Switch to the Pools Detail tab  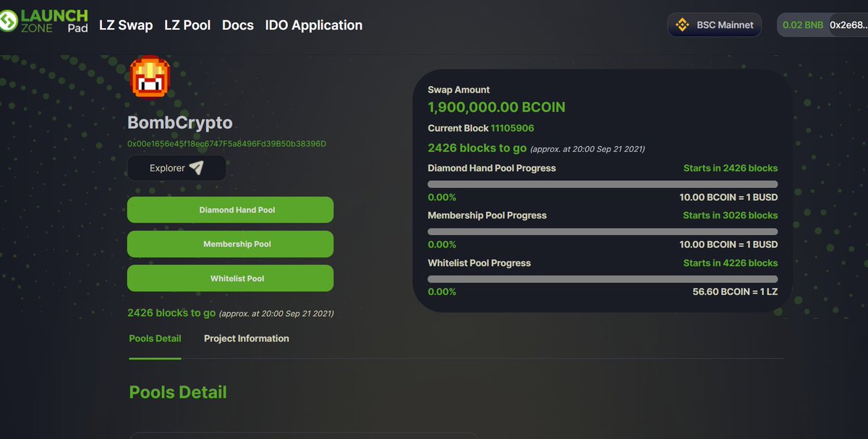(155, 338)
